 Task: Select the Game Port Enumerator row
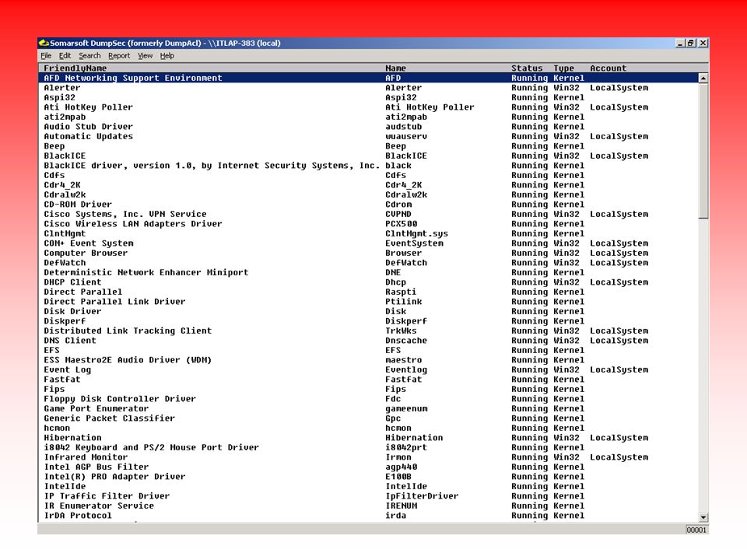[x=368, y=408]
